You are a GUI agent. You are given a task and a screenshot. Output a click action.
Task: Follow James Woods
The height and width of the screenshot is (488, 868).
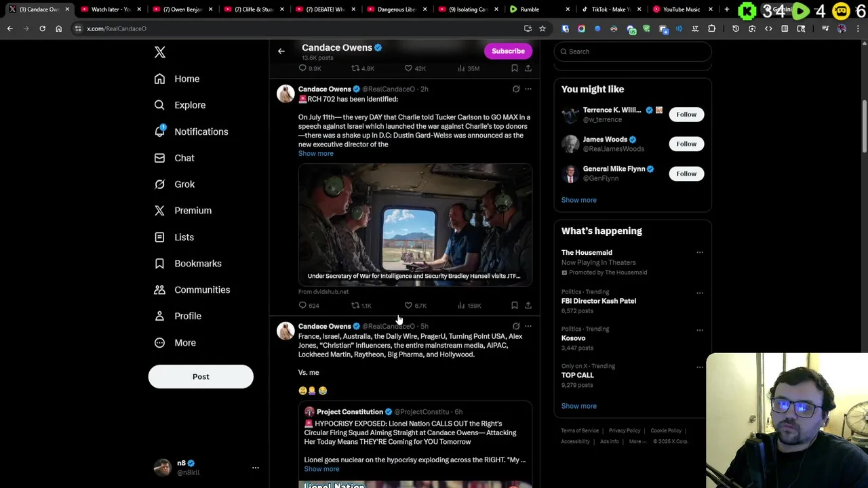pos(686,144)
